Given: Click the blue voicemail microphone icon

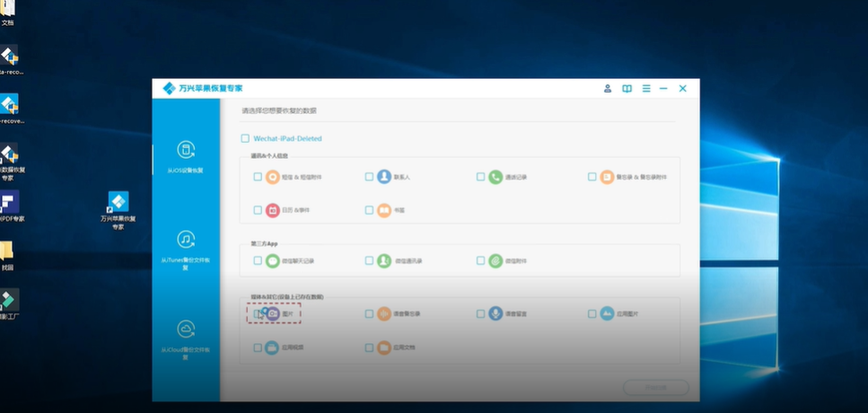Looking at the screenshot, I should 495,314.
